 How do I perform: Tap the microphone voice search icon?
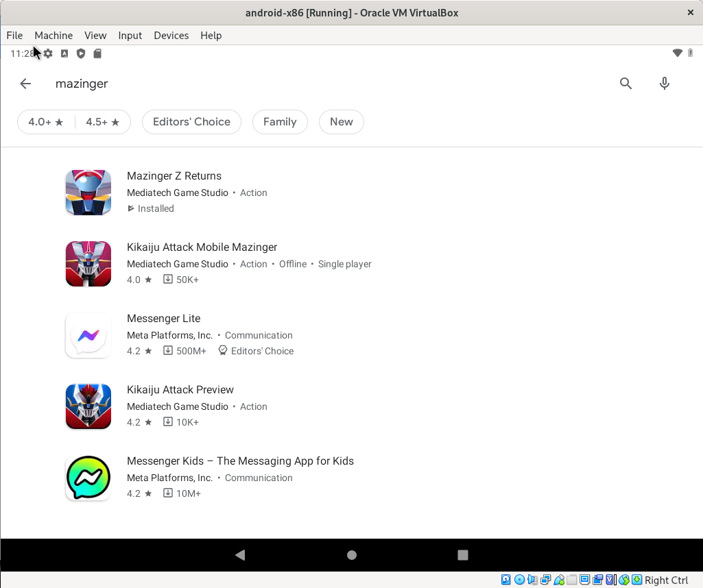(664, 84)
